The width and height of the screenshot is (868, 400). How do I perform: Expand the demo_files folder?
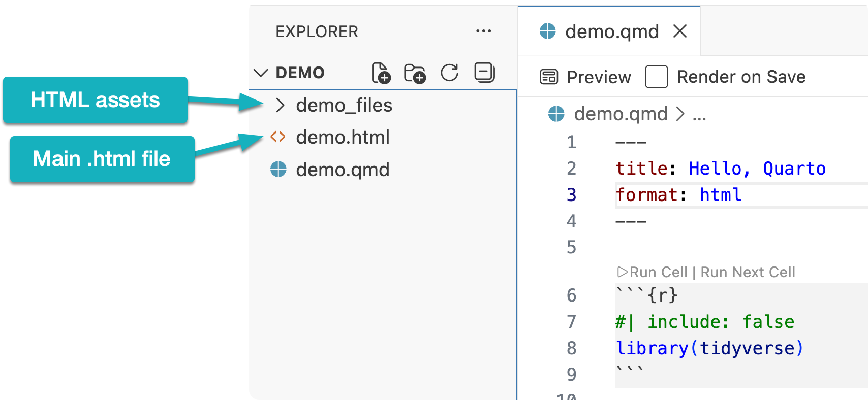click(280, 106)
